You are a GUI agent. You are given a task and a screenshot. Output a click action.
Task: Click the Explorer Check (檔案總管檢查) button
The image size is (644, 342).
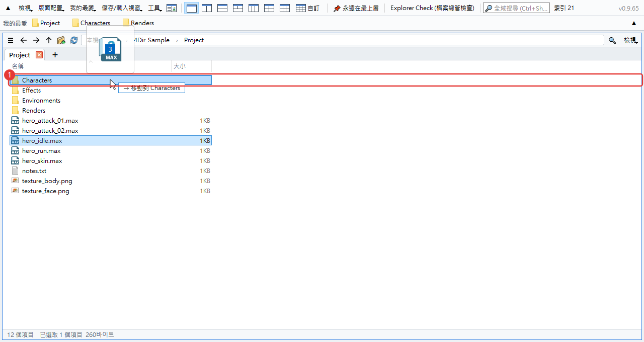tap(432, 8)
